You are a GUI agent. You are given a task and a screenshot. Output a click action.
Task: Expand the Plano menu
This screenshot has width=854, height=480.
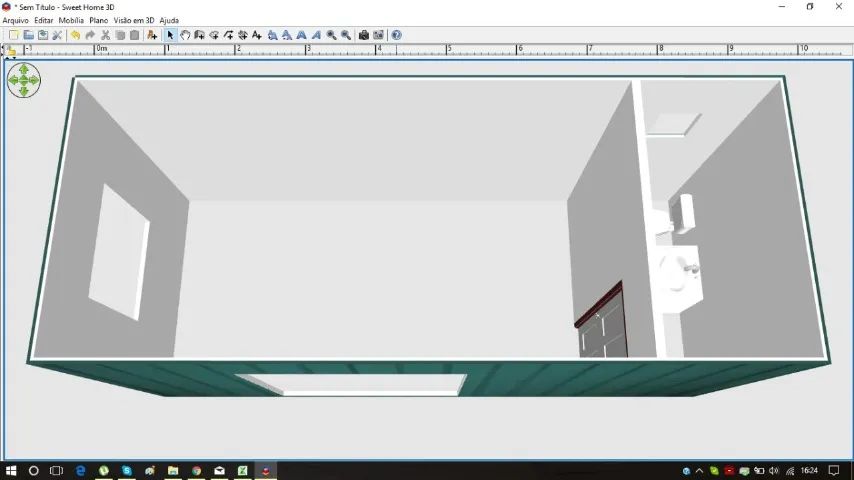point(98,20)
